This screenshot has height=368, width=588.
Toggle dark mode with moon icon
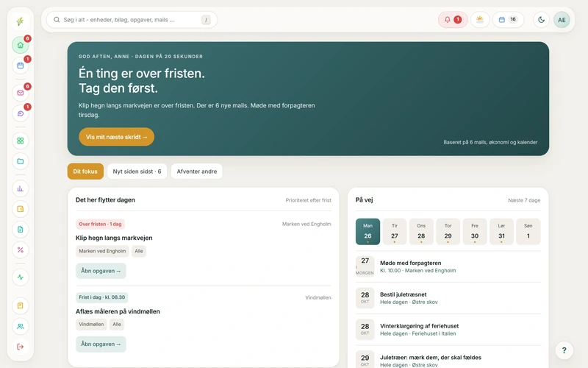click(541, 20)
